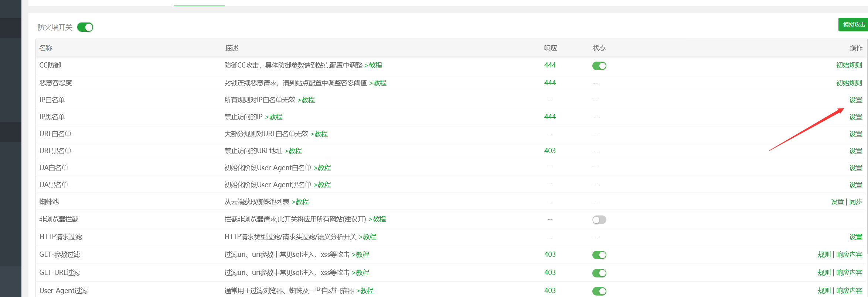Click the 444 response code for IP黑名单
The width and height of the screenshot is (868, 297).
pos(550,117)
